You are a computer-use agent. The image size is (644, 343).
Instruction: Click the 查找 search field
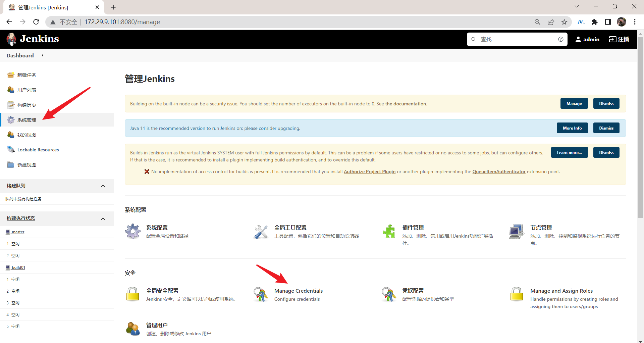pos(517,39)
